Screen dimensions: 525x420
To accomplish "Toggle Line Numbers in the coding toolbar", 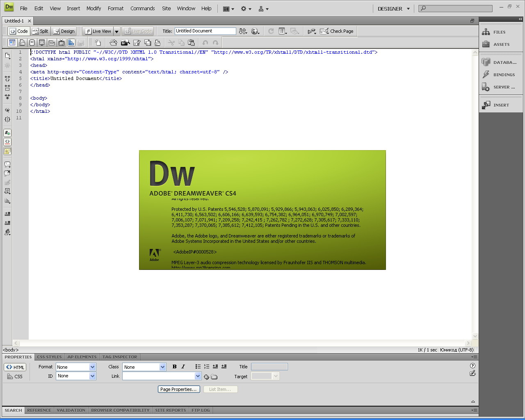I will 7,133.
